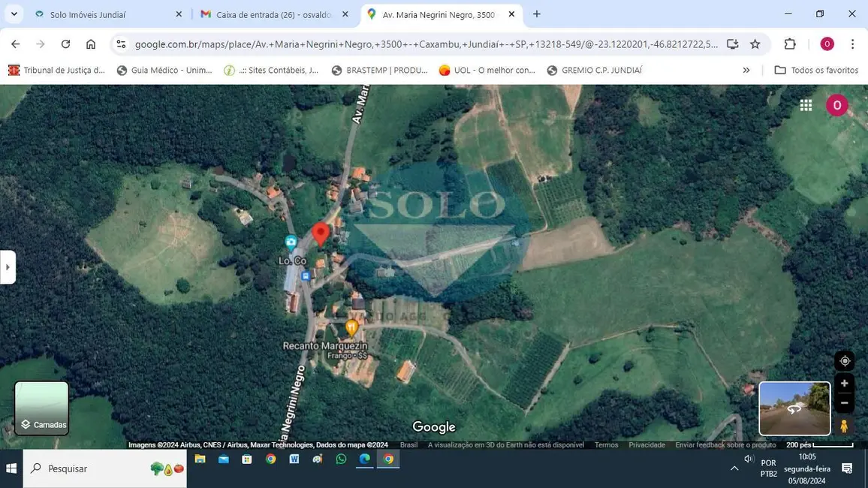
Task: Click the locate-me compass icon
Action: tap(843, 360)
